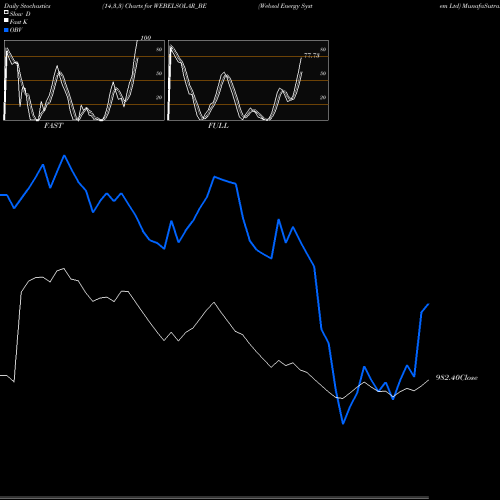Click the 'FAST' label below chart
This screenshot has width=500, height=500.
[53, 126]
